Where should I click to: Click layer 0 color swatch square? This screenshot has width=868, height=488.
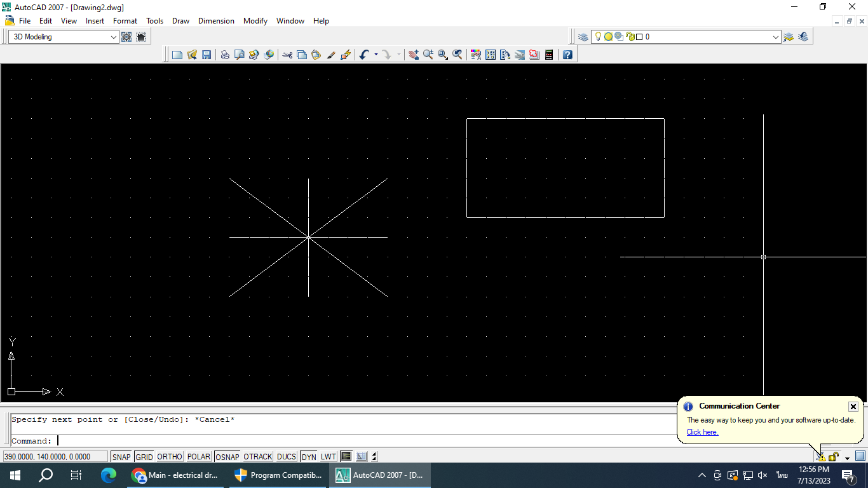[639, 37]
